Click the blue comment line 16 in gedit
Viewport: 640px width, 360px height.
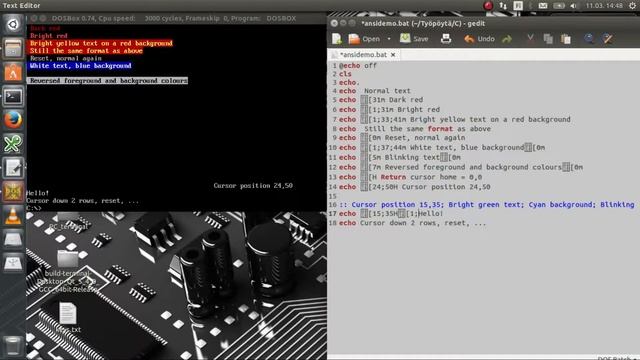[x=487, y=204]
